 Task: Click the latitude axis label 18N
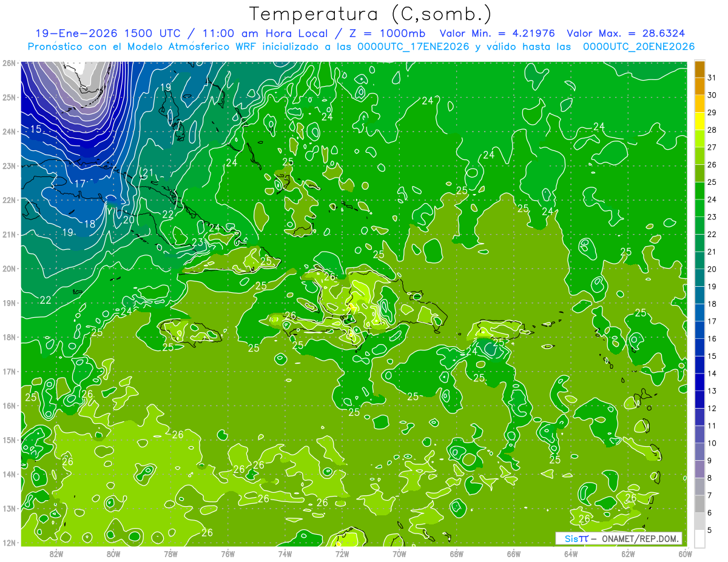pyautogui.click(x=9, y=337)
